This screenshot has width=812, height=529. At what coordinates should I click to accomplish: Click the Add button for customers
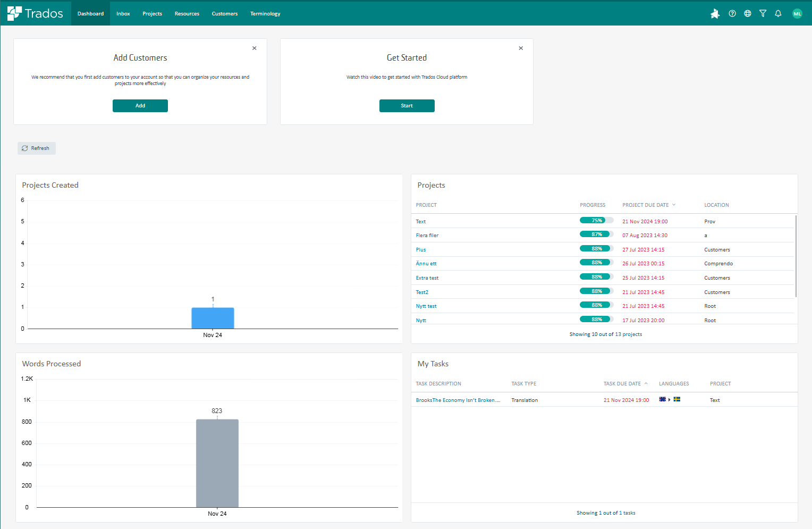point(140,106)
